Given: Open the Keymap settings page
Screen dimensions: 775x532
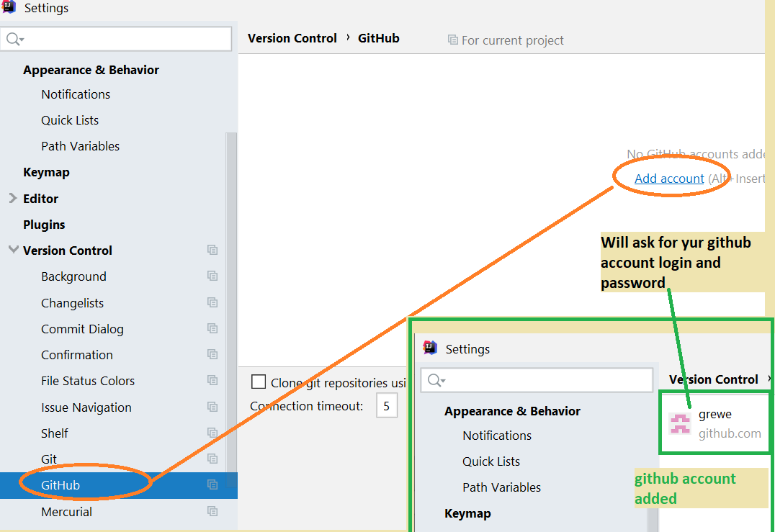Looking at the screenshot, I should [46, 172].
